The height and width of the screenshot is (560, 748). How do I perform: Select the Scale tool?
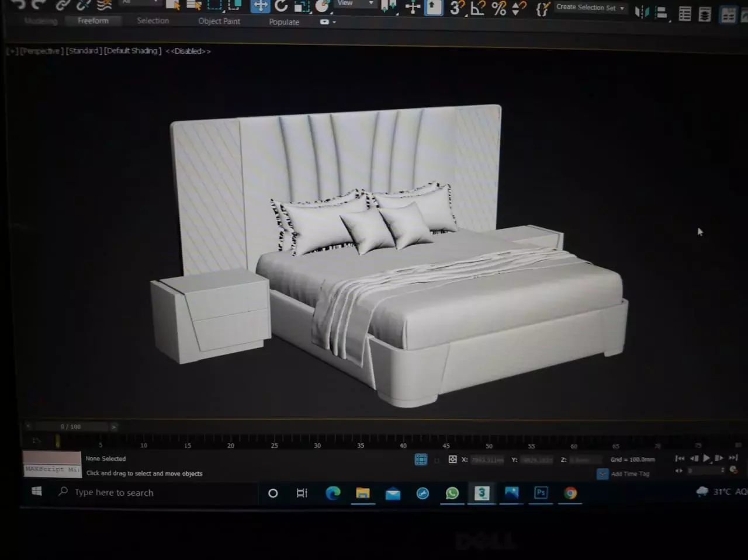click(x=302, y=6)
